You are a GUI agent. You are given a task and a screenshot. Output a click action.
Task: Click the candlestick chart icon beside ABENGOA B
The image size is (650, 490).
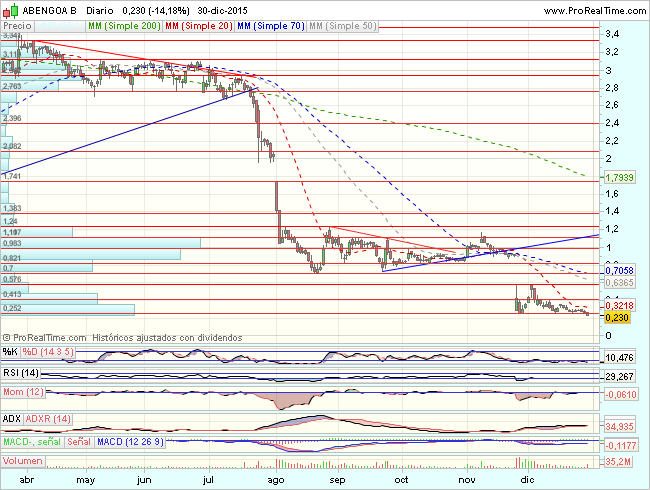click(x=11, y=11)
